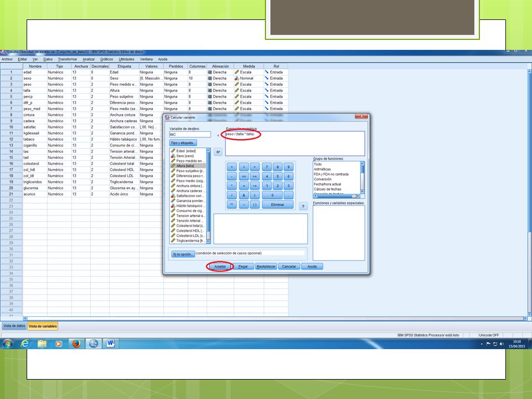Click the Variable de destino field
Viewport: 532px width, 399px height.
point(190,135)
